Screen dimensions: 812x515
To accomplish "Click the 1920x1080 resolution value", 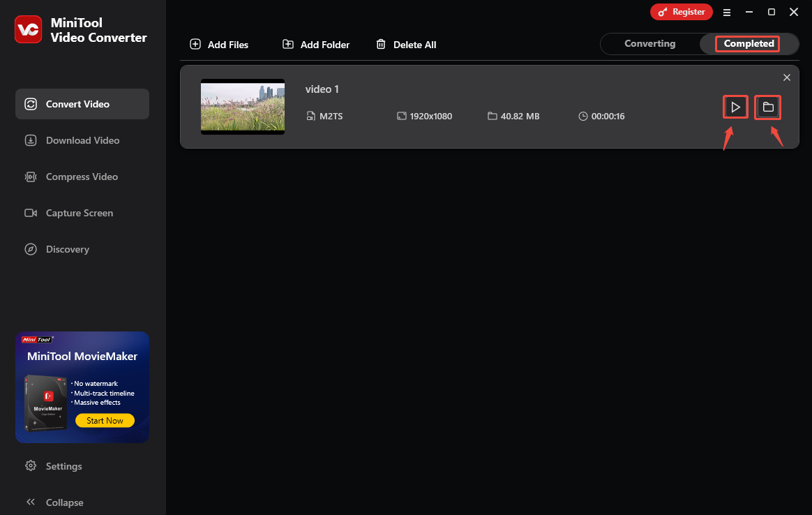I will pos(431,116).
